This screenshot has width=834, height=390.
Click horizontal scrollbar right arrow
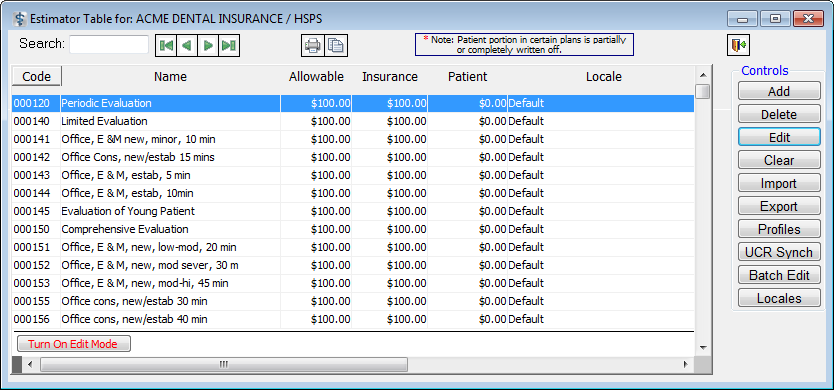tap(685, 364)
